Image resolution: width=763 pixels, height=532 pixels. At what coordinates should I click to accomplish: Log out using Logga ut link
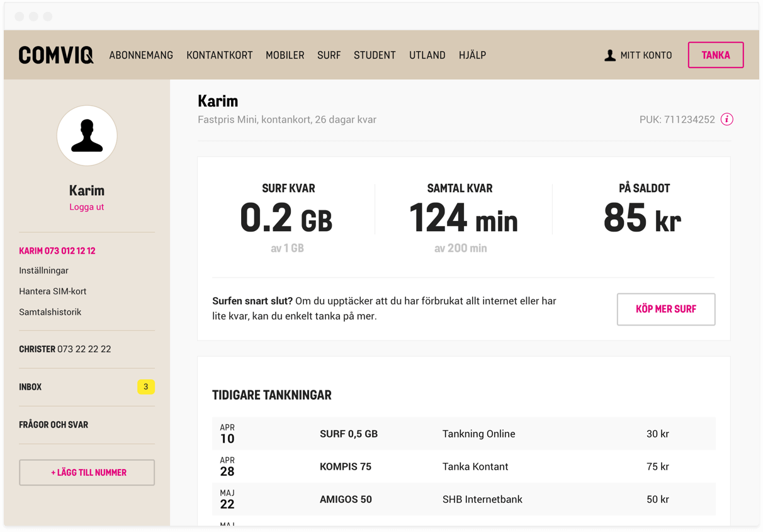click(x=87, y=207)
